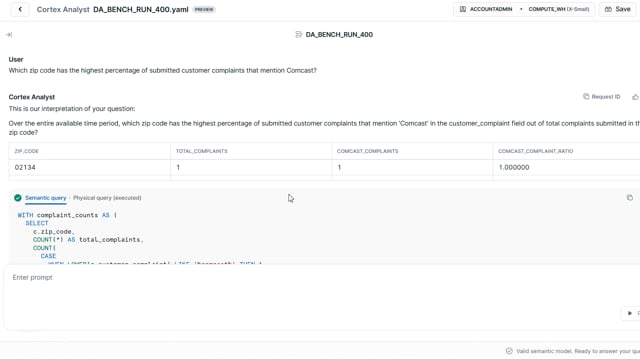Switch to Physical query (executed) tab

[x=107, y=198]
